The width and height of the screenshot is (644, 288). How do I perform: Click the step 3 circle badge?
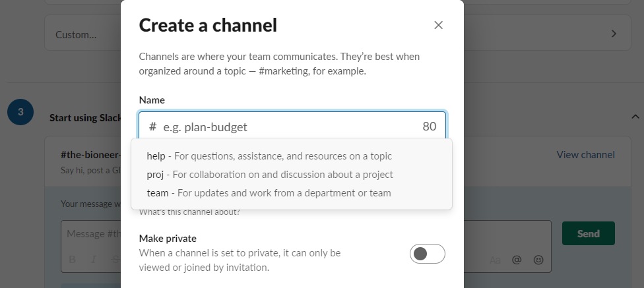[20, 112]
